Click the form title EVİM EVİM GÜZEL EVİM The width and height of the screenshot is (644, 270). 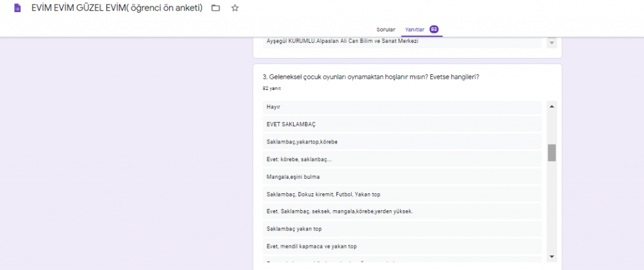point(116,8)
